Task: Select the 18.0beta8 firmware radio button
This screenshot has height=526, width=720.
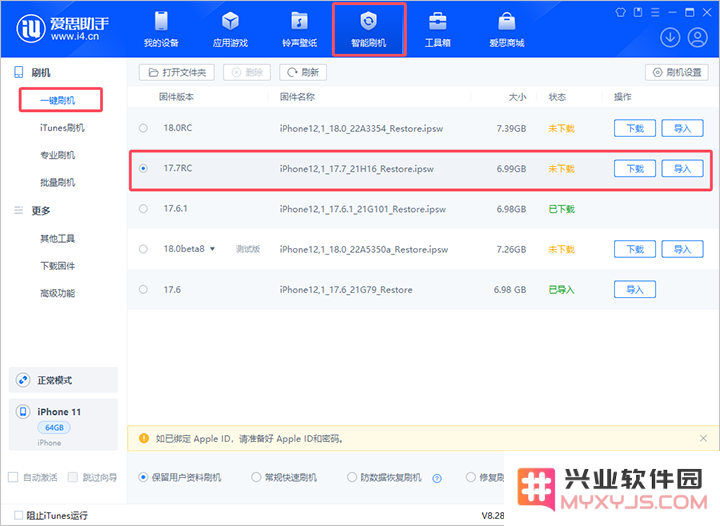Action: click(x=143, y=249)
